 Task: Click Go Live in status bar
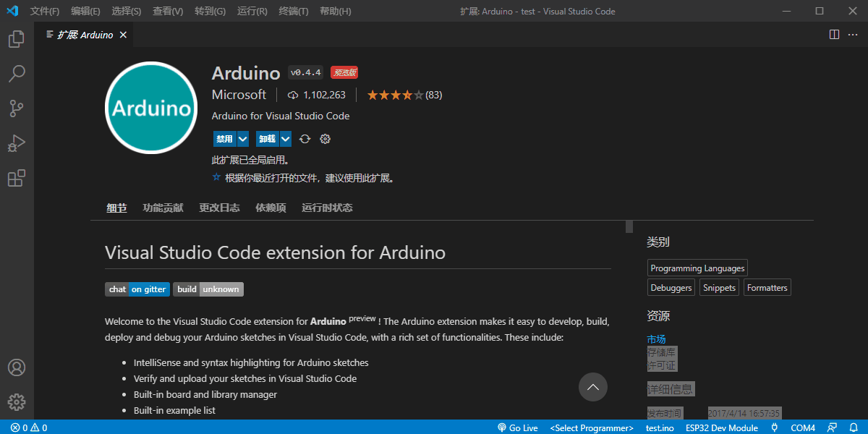click(518, 427)
